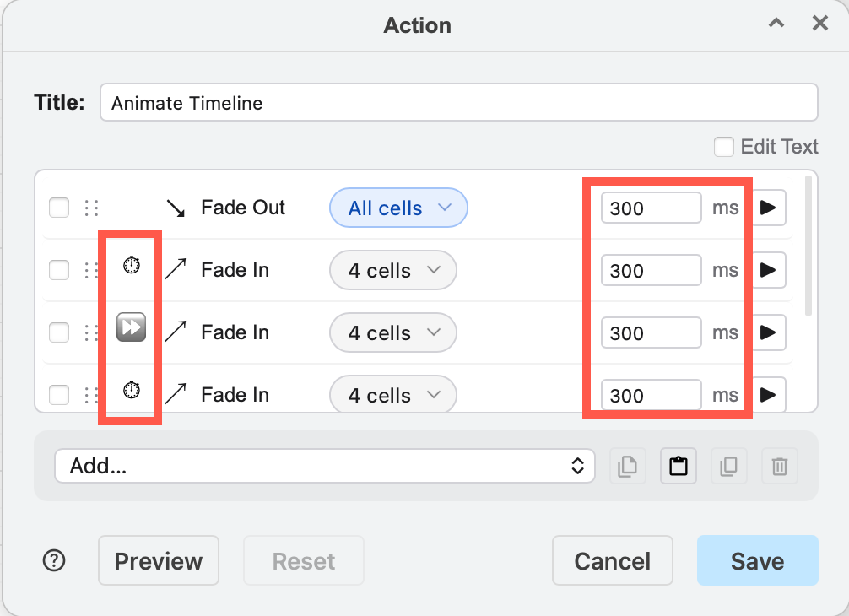Click fade-in arrow beside the fast-forward icon

(x=176, y=332)
